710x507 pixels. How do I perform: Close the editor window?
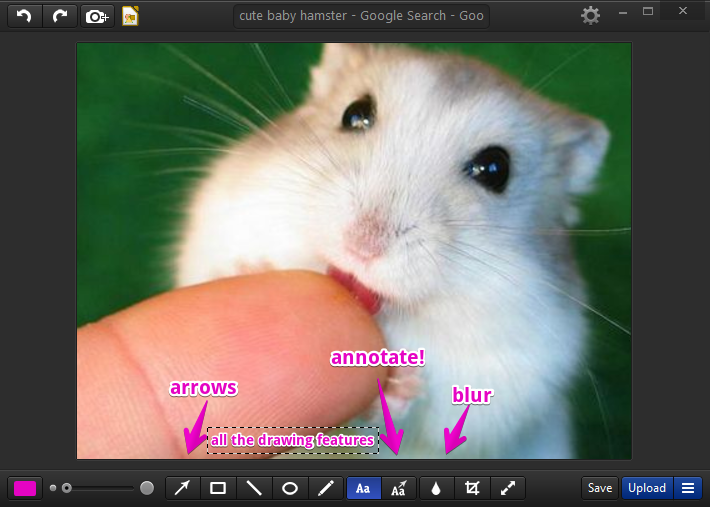click(683, 11)
